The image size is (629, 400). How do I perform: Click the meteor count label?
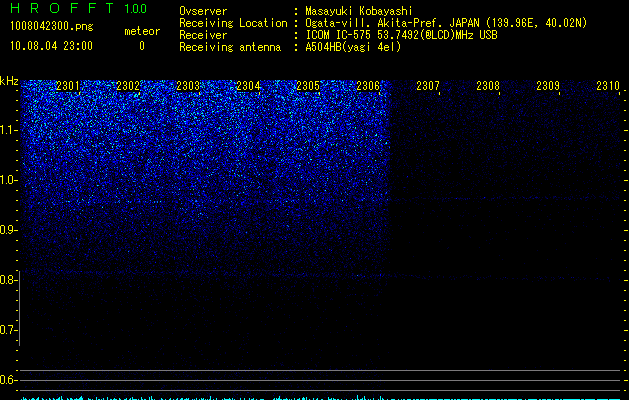pos(142,31)
